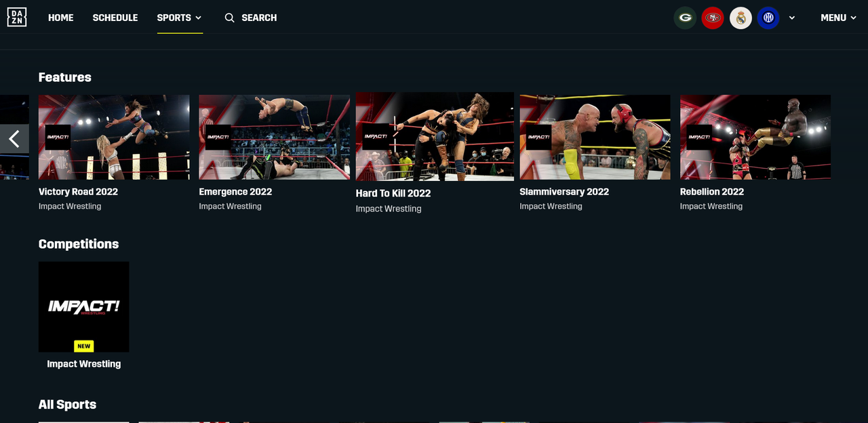Select the San Francisco 49ers favourite icon
868x423 pixels.
click(713, 18)
